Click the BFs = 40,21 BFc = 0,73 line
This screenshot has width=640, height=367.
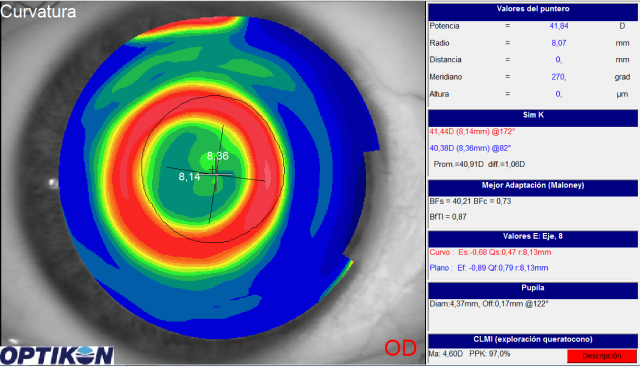[470, 201]
